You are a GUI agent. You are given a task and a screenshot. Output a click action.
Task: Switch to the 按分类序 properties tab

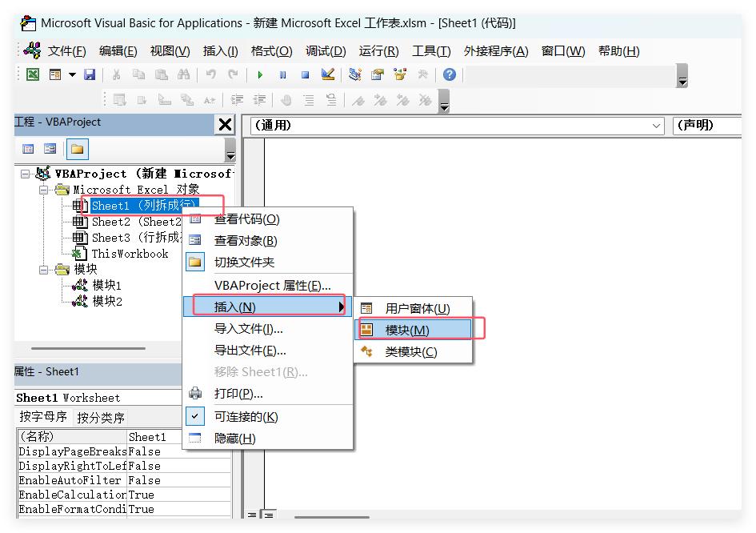(101, 417)
